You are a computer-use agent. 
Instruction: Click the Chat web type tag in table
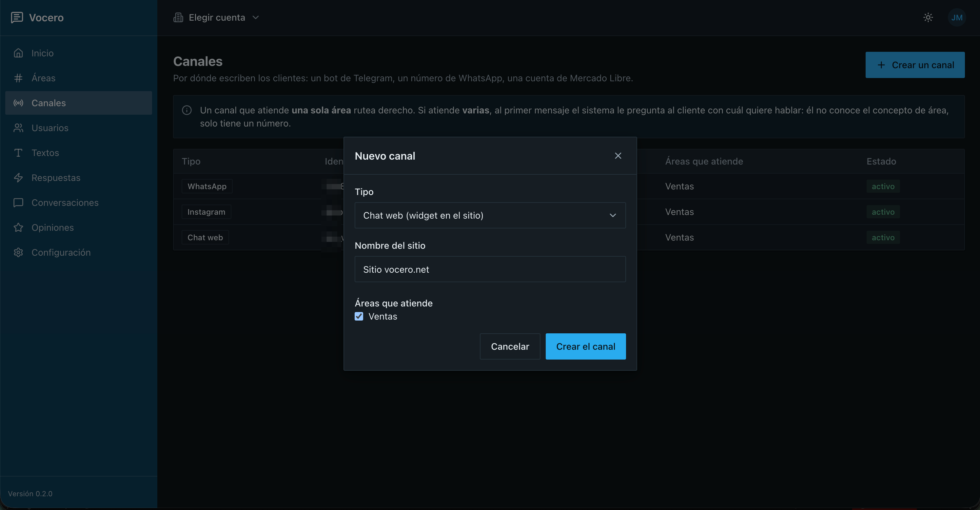tap(205, 237)
